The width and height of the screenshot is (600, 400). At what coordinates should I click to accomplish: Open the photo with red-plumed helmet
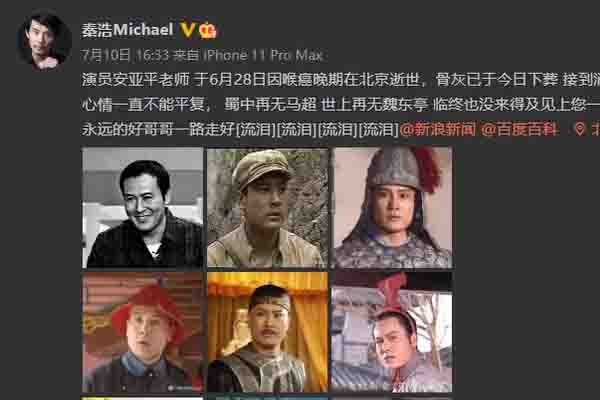[391, 207]
